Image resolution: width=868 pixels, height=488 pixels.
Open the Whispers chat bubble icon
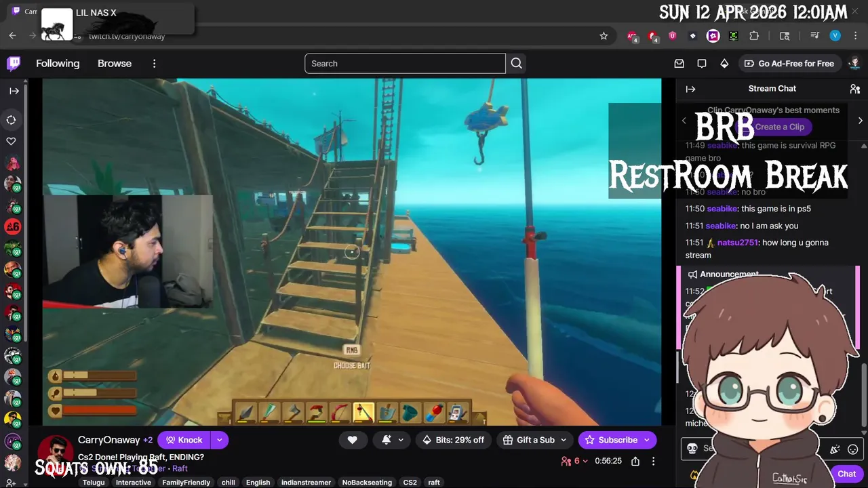click(x=702, y=64)
